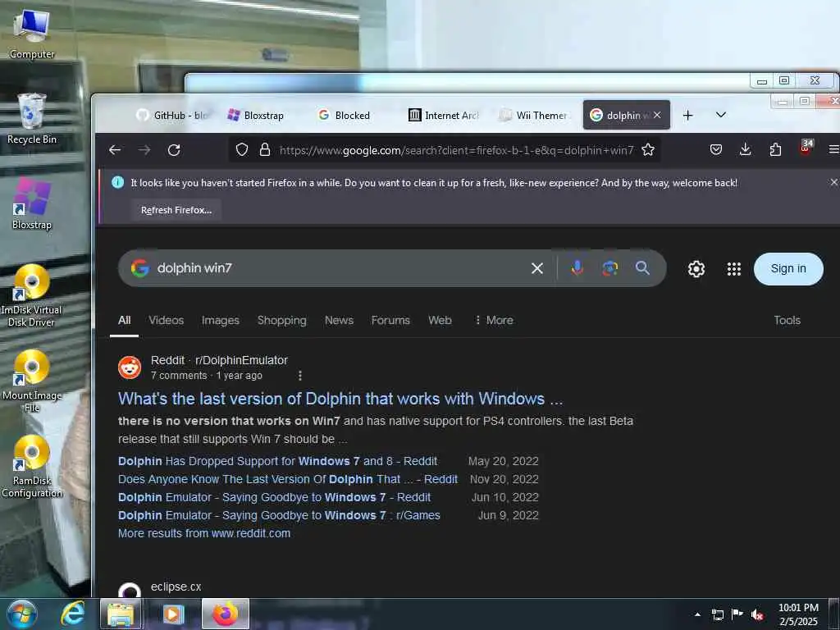Screen dimensions: 840x630
Task: Select the Mount Image File shortcut
Action: tap(32, 381)
